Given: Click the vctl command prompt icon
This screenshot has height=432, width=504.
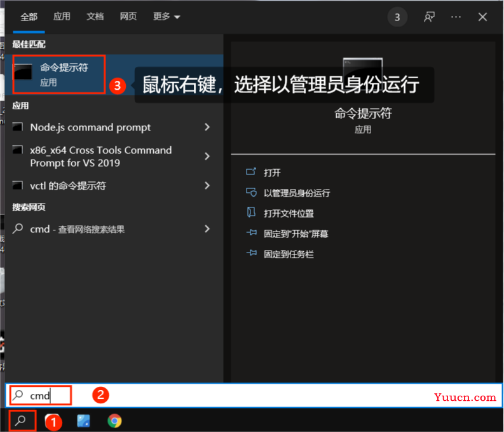Looking at the screenshot, I should 18,185.
